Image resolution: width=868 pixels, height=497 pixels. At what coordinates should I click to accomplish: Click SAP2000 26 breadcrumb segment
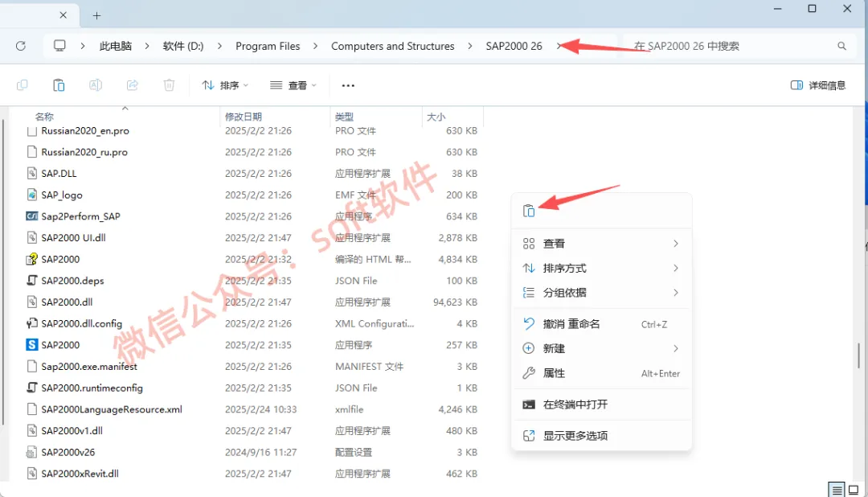coord(514,46)
